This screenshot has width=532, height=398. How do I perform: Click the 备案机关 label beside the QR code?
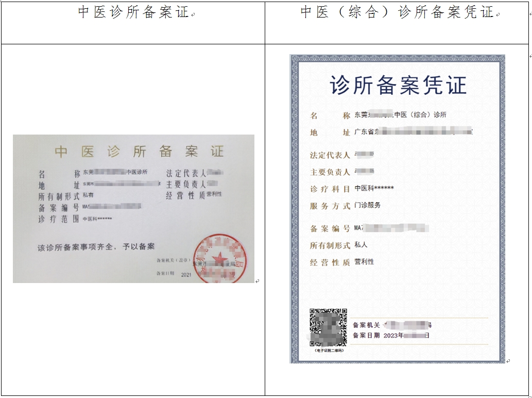pos(366,325)
